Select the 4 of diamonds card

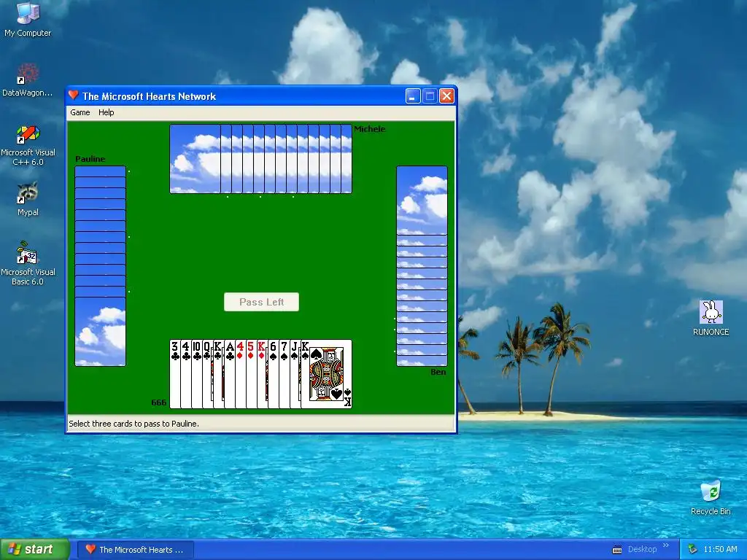pyautogui.click(x=241, y=374)
